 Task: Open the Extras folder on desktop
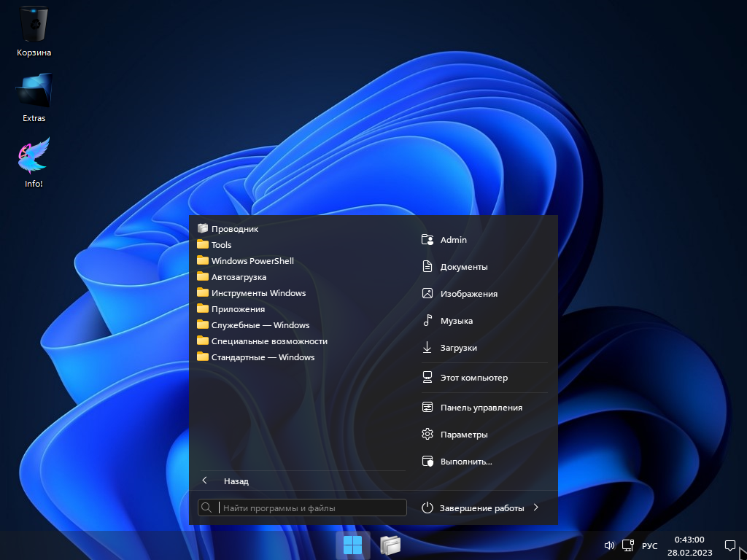[x=34, y=98]
